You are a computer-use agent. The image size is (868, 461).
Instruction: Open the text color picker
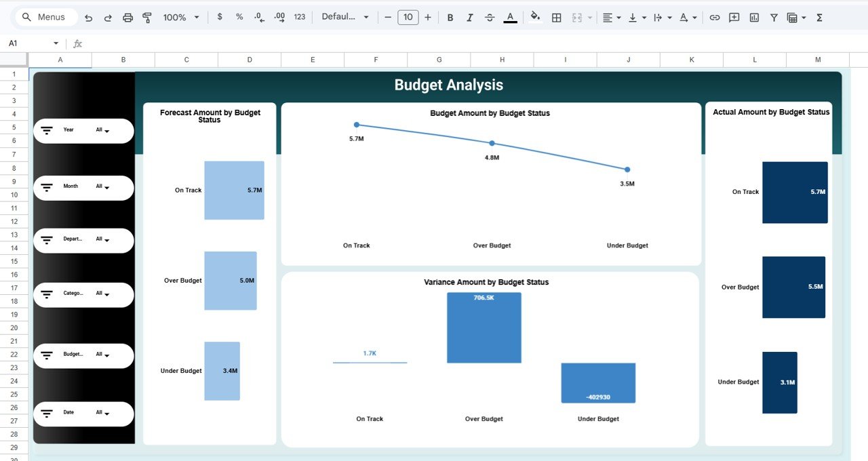(510, 17)
